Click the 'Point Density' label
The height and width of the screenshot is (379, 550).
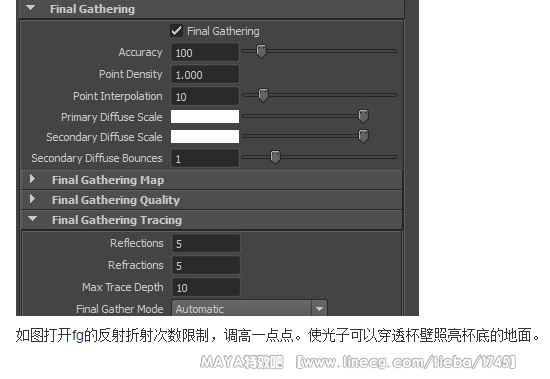(130, 74)
